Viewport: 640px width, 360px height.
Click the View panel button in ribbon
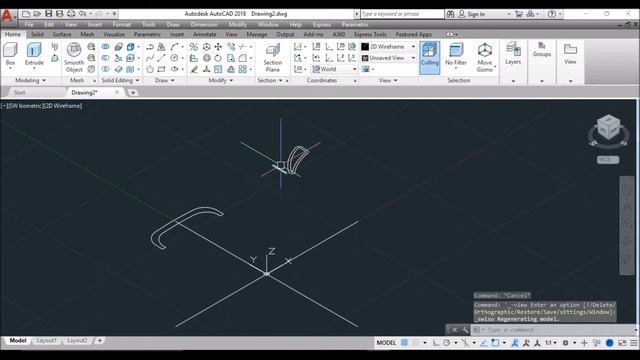pyautogui.click(x=570, y=54)
